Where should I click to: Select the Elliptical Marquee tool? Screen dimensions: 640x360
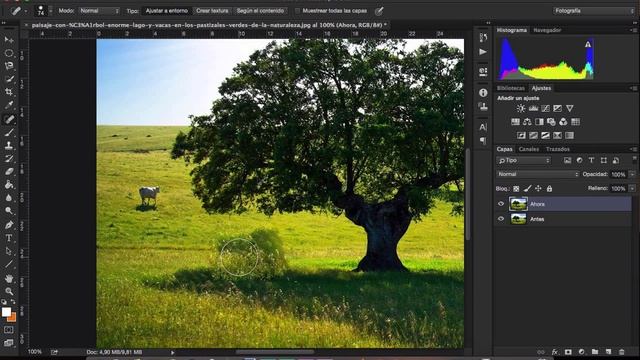(9, 53)
